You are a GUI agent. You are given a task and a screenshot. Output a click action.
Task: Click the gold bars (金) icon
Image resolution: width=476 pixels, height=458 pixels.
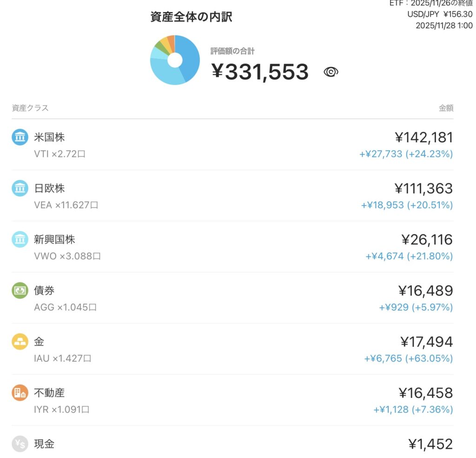20,342
